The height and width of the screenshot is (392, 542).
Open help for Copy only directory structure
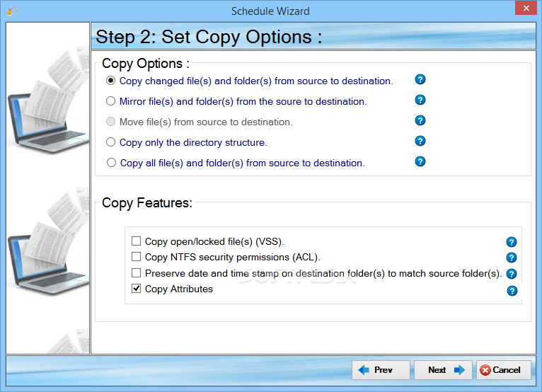tap(420, 141)
